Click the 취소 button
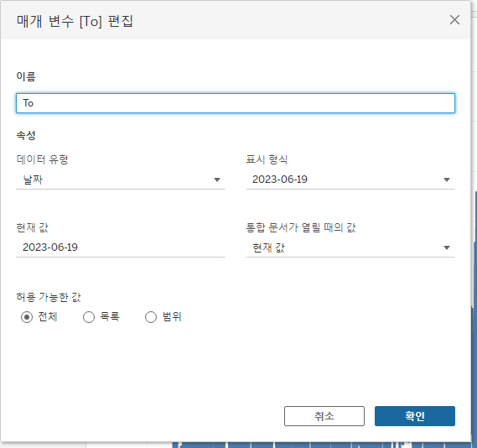This screenshot has width=477, height=448. pyautogui.click(x=324, y=416)
